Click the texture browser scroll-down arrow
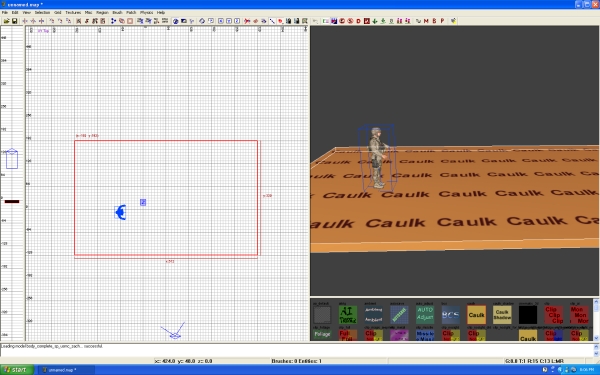 [596, 338]
